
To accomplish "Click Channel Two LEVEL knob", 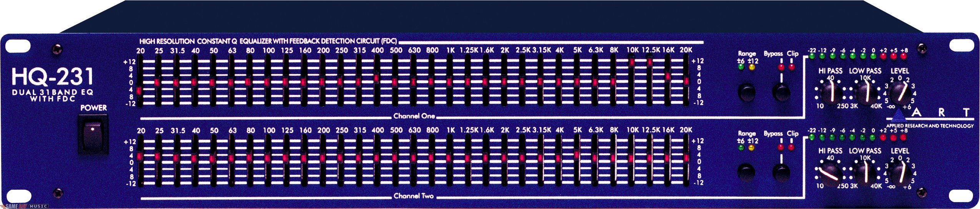I will (900, 173).
